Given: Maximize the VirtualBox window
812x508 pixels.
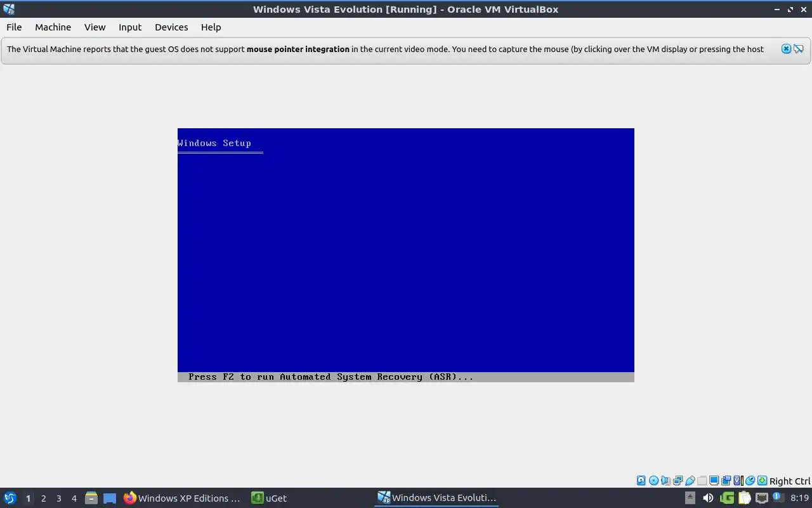Looking at the screenshot, I should (790, 9).
